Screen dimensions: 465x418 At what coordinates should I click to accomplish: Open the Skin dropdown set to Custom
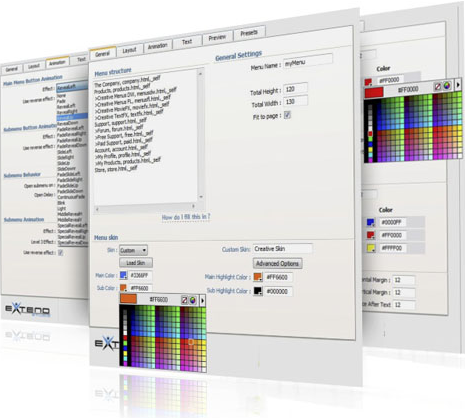(134, 250)
